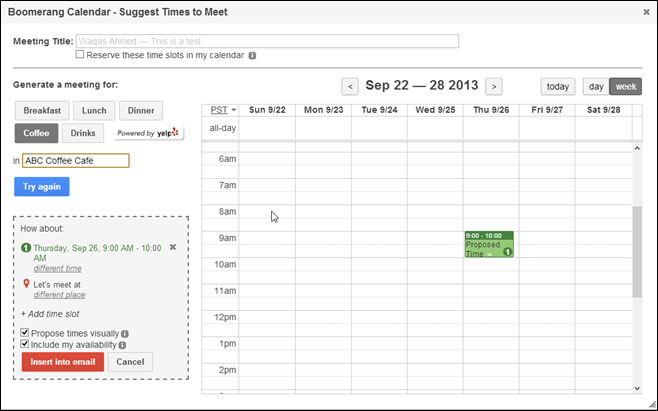This screenshot has width=658, height=411.
Task: Click info icon next to Include my availability
Action: pyautogui.click(x=122, y=345)
